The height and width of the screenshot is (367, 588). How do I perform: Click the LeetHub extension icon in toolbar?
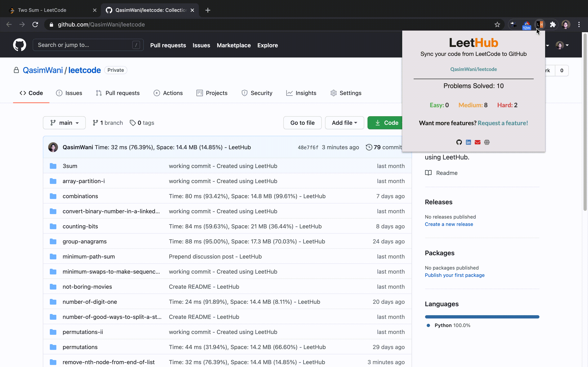(540, 24)
